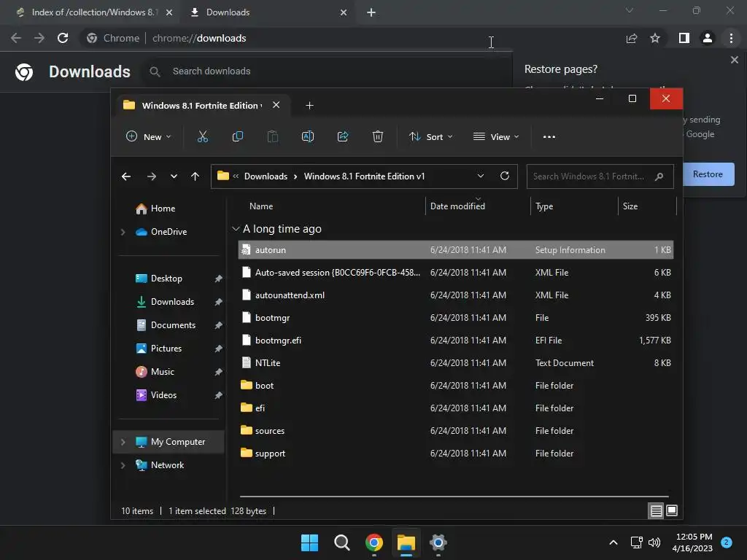Image resolution: width=747 pixels, height=560 pixels.
Task: Add a new File Explorer tab
Action: pyautogui.click(x=309, y=105)
